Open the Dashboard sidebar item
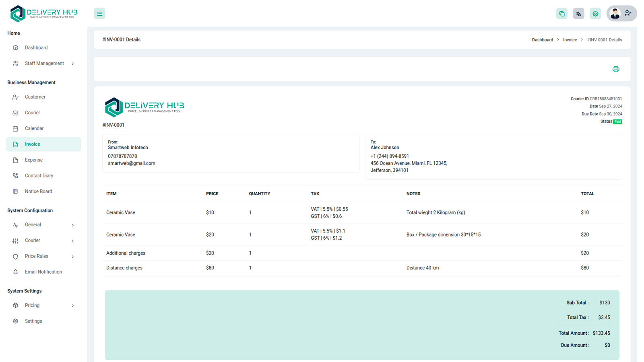 point(36,48)
